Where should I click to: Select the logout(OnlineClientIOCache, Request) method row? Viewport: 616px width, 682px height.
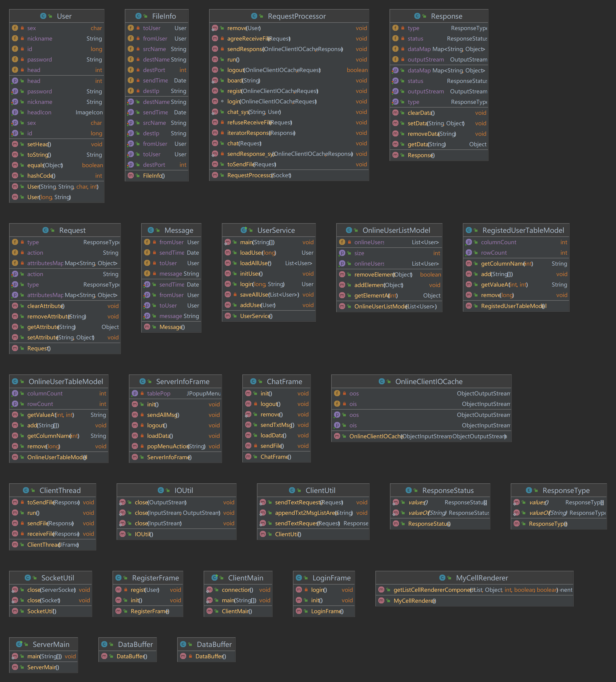point(274,70)
